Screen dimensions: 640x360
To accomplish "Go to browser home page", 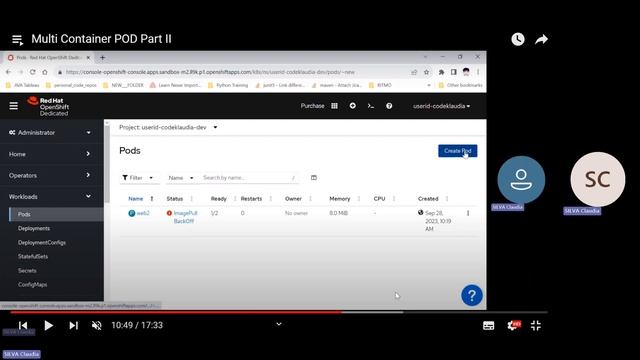I will point(45,72).
